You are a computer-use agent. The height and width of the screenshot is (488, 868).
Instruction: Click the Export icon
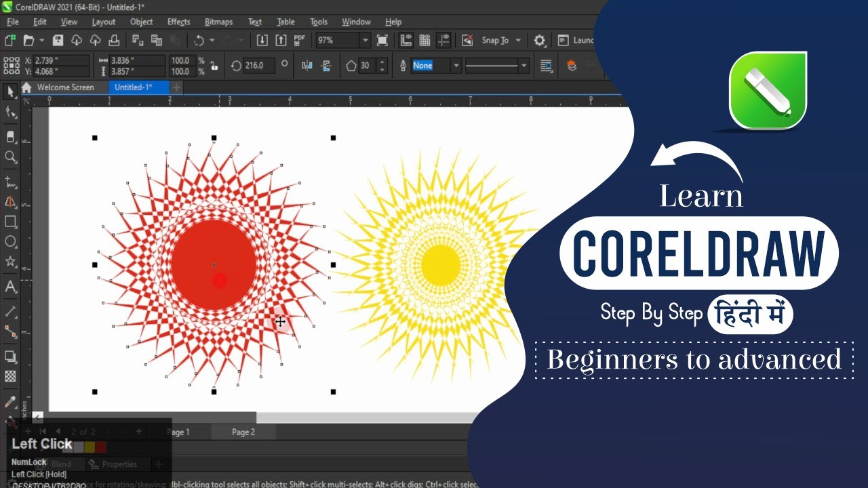coord(281,41)
